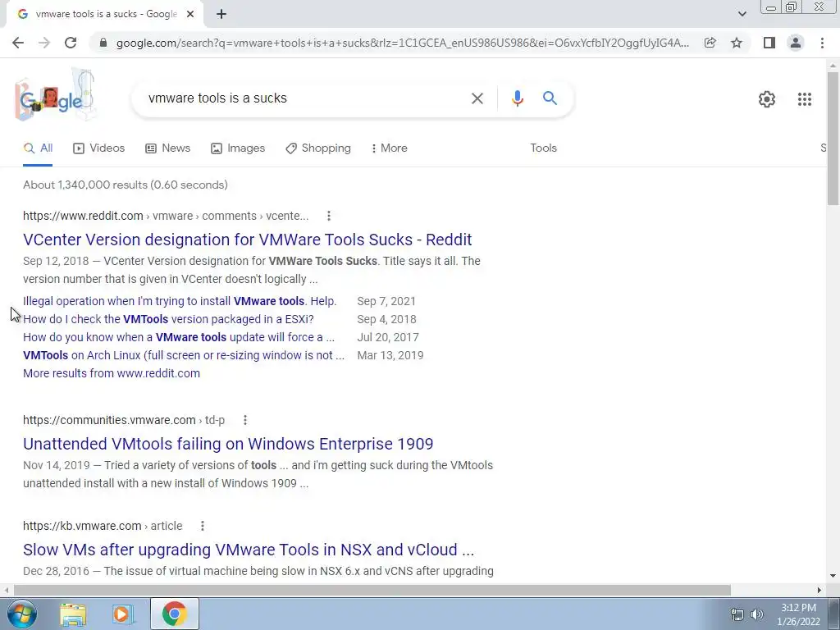Viewport: 840px width, 630px height.
Task: Switch to the Shopping tab
Action: pos(318,148)
